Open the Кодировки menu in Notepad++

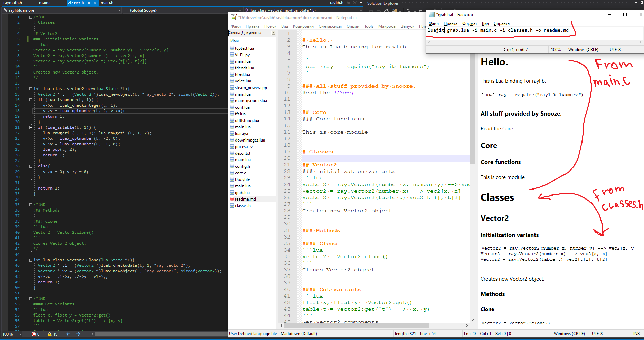[303, 26]
